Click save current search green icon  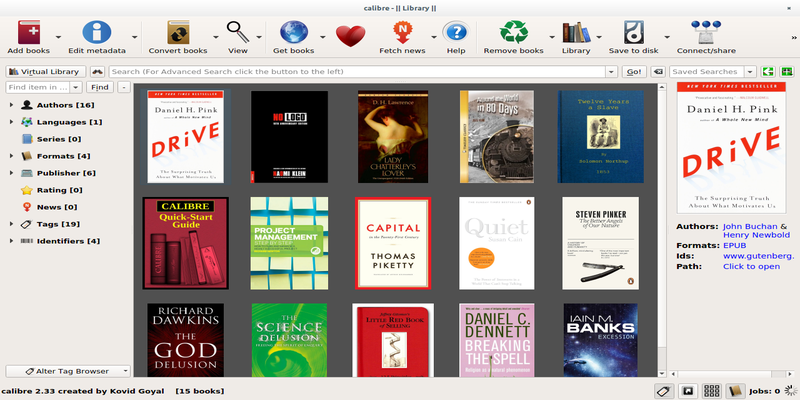click(787, 71)
